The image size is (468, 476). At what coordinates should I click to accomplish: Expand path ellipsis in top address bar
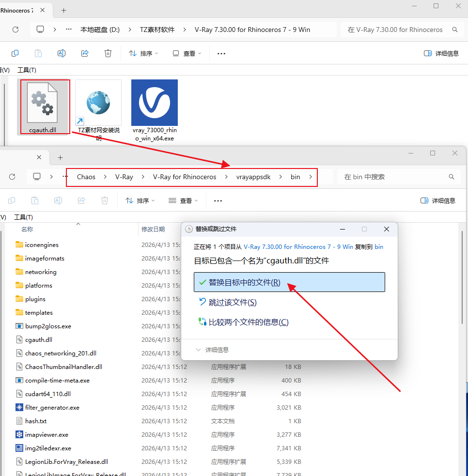69,30
